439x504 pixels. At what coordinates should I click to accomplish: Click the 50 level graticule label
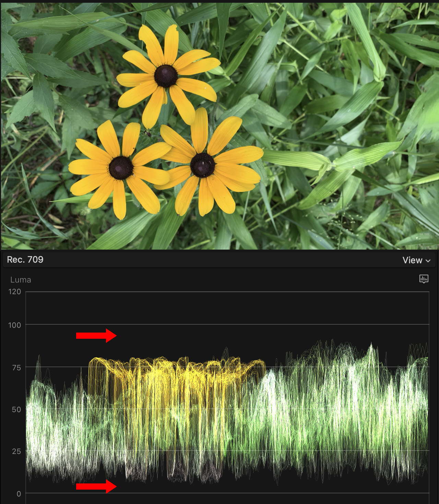(16, 409)
